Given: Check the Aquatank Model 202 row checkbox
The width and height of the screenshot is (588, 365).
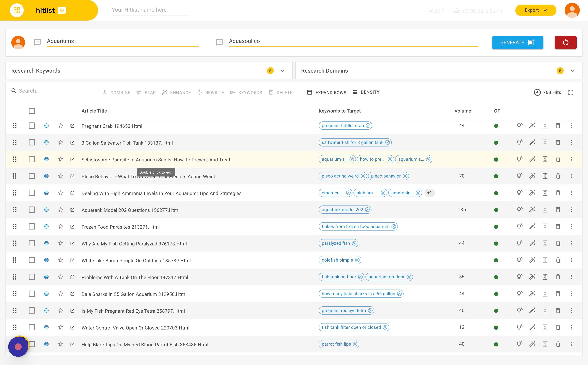Looking at the screenshot, I should [x=32, y=210].
